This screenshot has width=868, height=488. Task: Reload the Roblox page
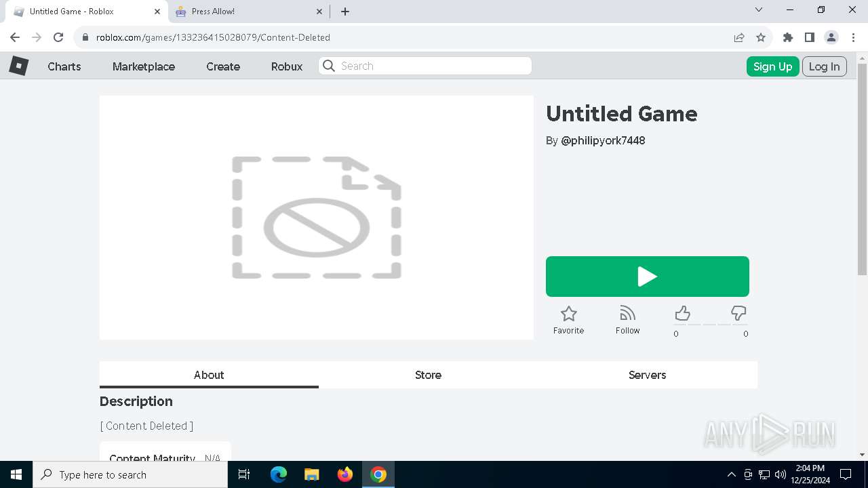click(x=58, y=37)
